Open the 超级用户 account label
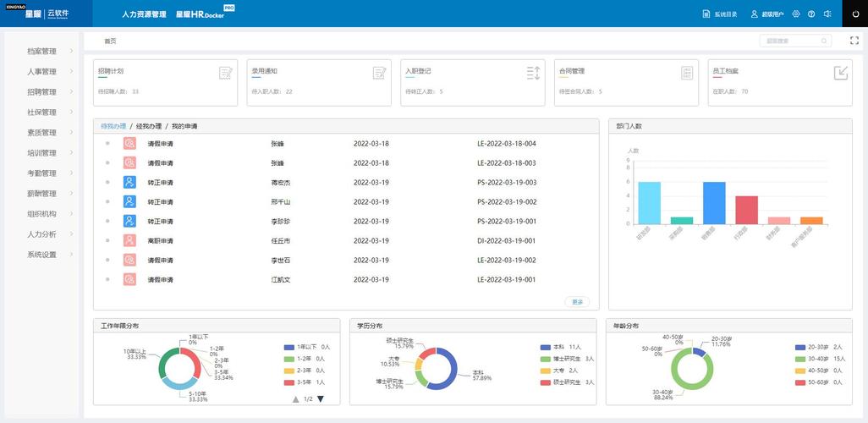The image size is (868, 423). [772, 14]
